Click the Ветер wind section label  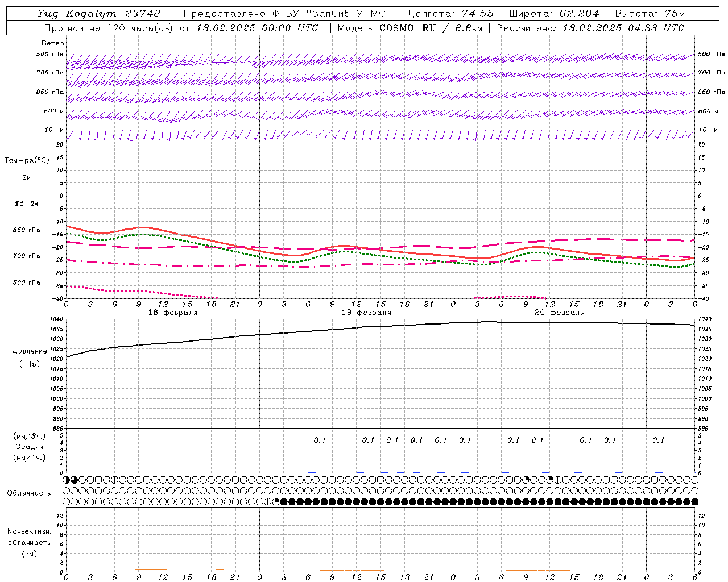[x=53, y=43]
